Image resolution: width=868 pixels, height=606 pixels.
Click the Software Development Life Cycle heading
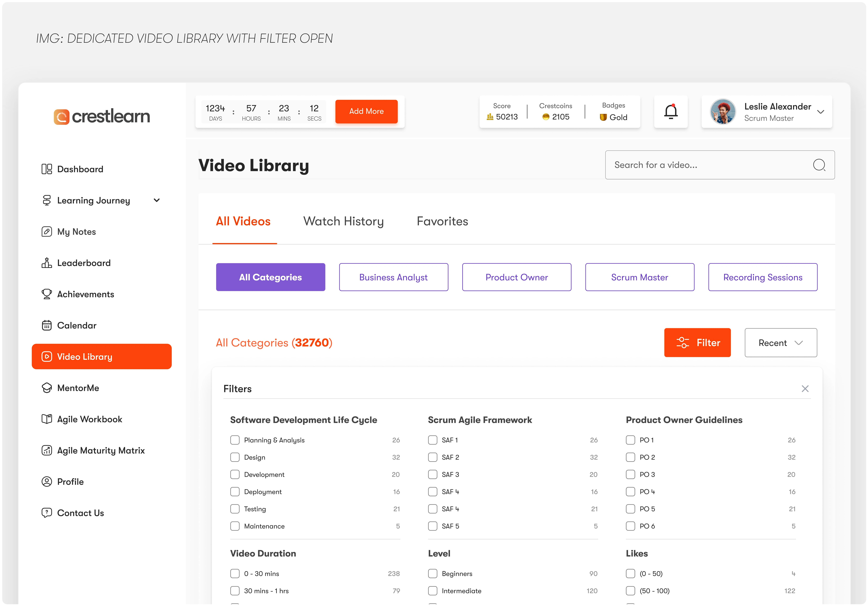[304, 420]
